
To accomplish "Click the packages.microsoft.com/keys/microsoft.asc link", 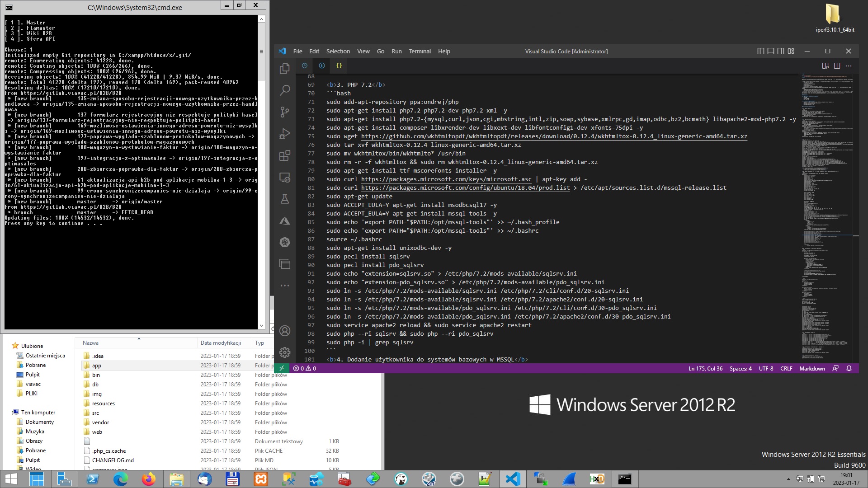I will pos(446,179).
